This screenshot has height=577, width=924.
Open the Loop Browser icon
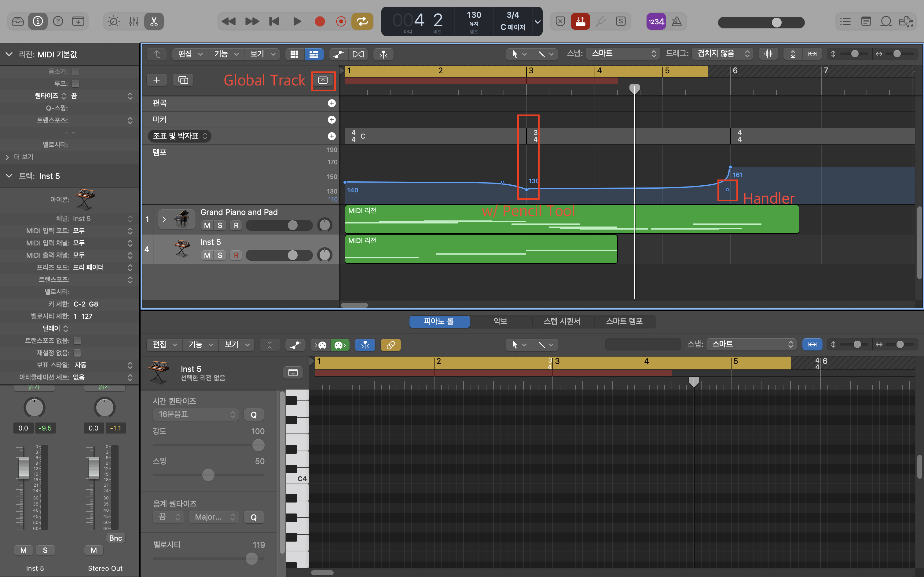click(886, 21)
